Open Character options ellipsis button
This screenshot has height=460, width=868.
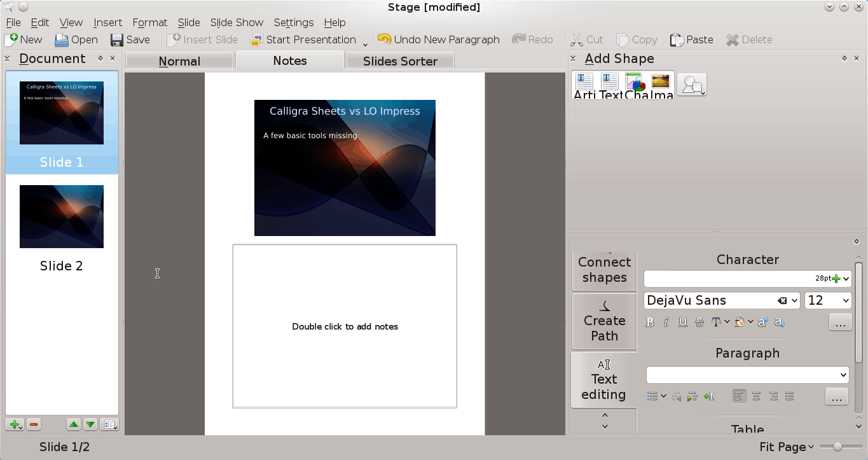coord(840,323)
